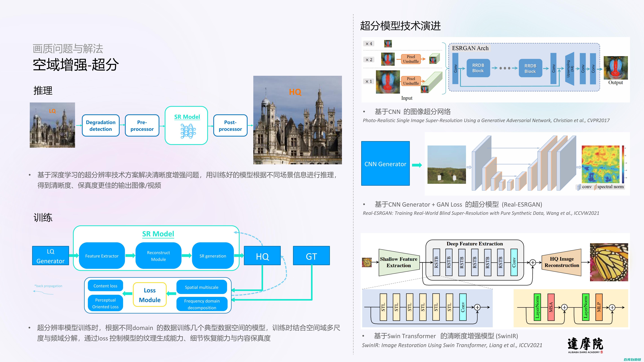Click the ESRGAN Arch label
Image resolution: width=644 pixels, height=362 pixels.
470,48
